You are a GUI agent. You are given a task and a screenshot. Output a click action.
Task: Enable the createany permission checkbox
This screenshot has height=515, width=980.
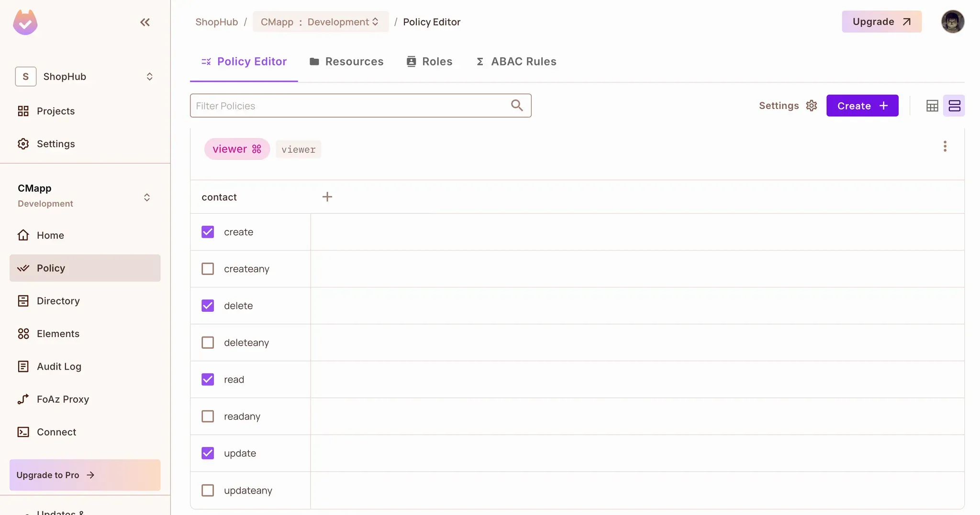tap(208, 269)
